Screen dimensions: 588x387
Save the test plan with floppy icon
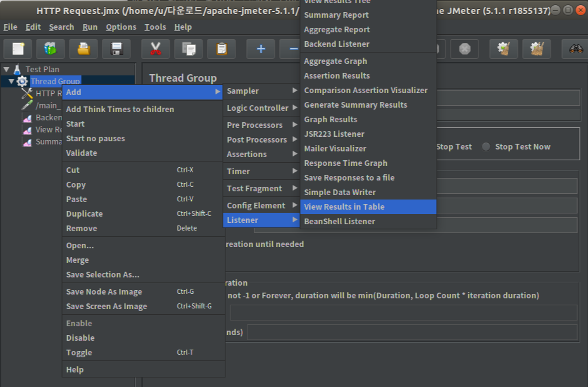116,49
